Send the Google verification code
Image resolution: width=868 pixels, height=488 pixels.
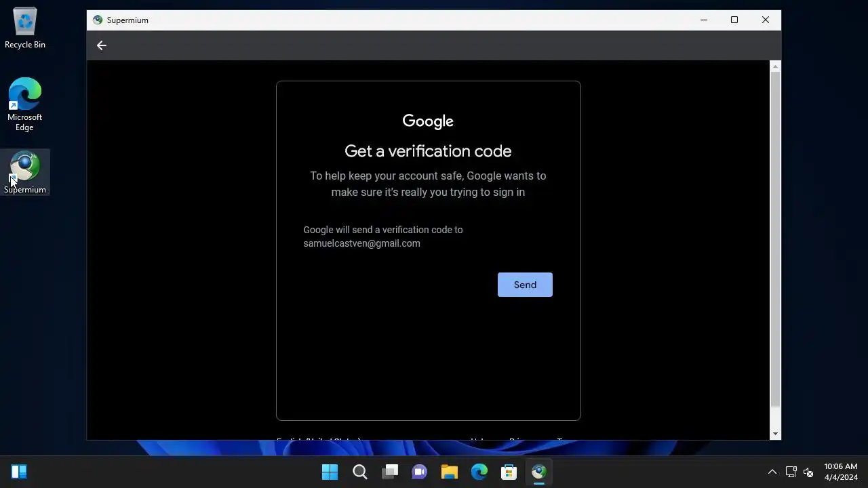point(525,285)
